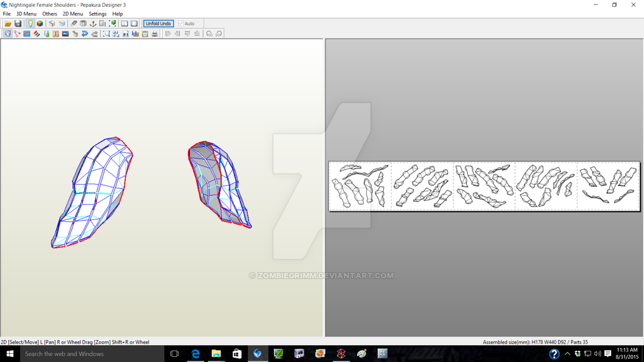Toggle the light bulb lighting icon

(30, 24)
